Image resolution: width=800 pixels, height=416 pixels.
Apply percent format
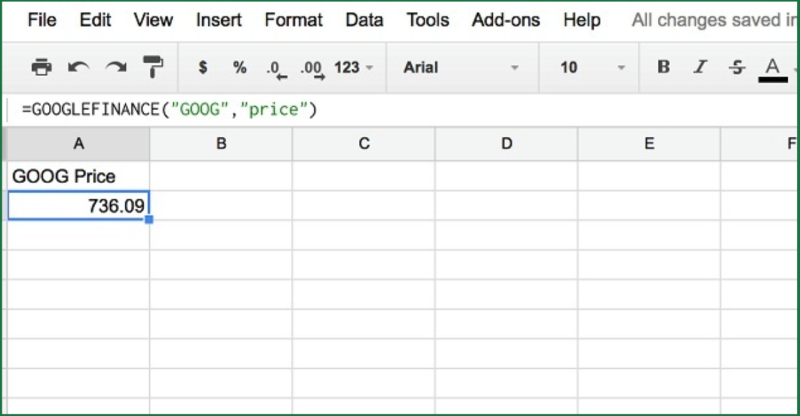240,68
